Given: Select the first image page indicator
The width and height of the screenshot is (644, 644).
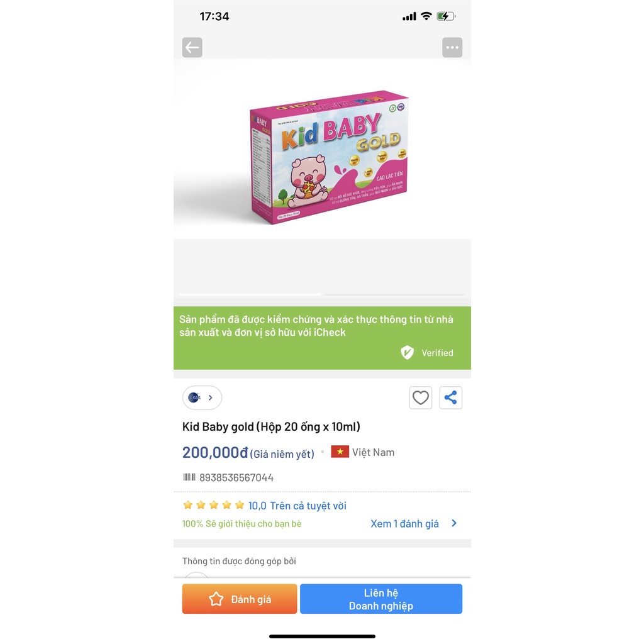Looking at the screenshot, I should [250, 294].
